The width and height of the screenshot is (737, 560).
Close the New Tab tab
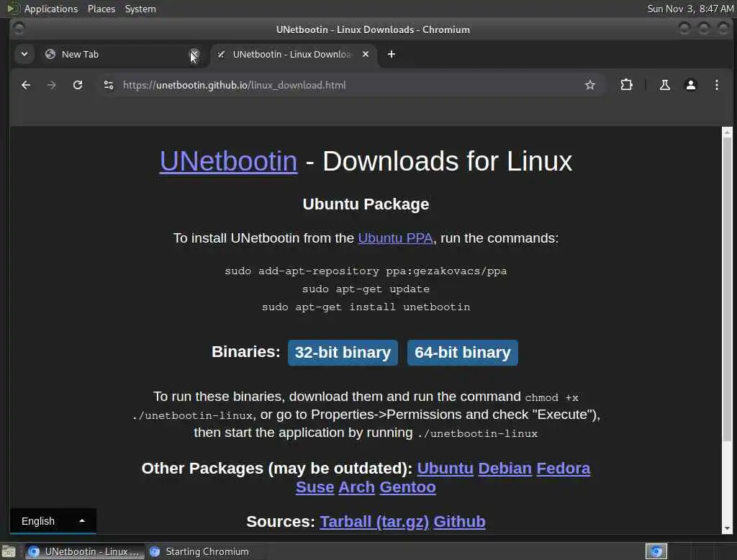pyautogui.click(x=194, y=54)
